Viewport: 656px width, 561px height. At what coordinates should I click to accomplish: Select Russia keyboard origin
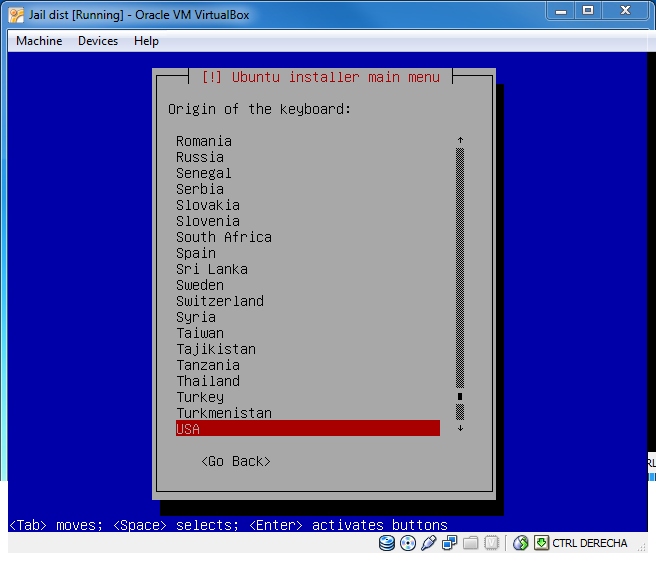pyautogui.click(x=308, y=157)
